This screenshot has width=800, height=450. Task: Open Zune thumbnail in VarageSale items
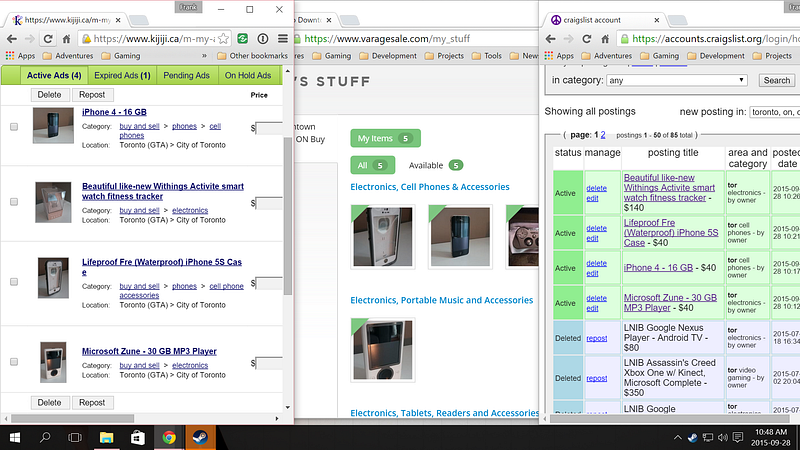point(383,350)
